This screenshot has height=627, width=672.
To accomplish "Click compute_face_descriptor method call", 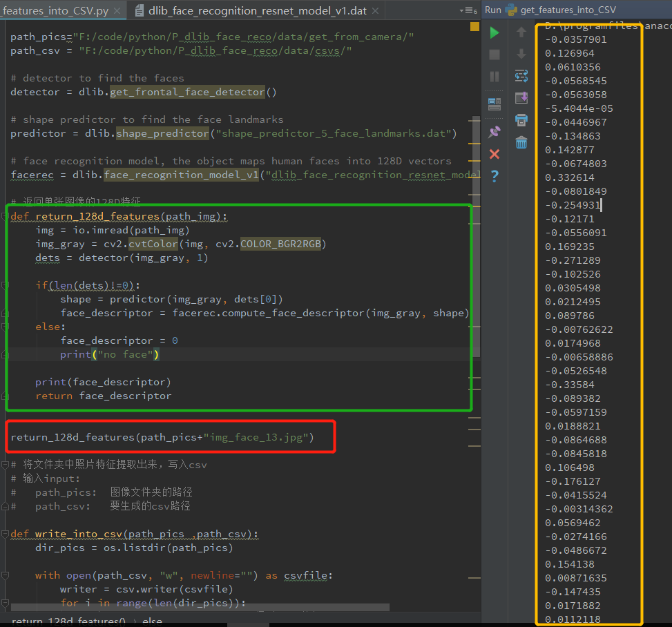I will [x=293, y=313].
